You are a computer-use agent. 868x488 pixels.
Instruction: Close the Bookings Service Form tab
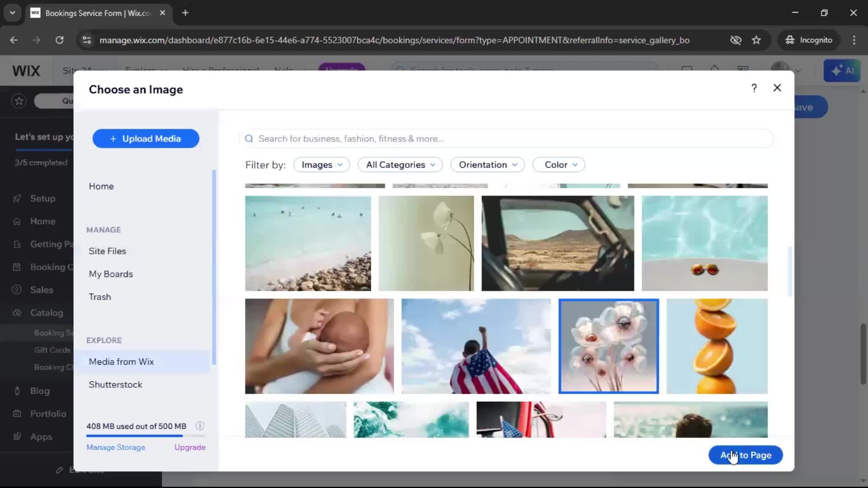pos(162,13)
